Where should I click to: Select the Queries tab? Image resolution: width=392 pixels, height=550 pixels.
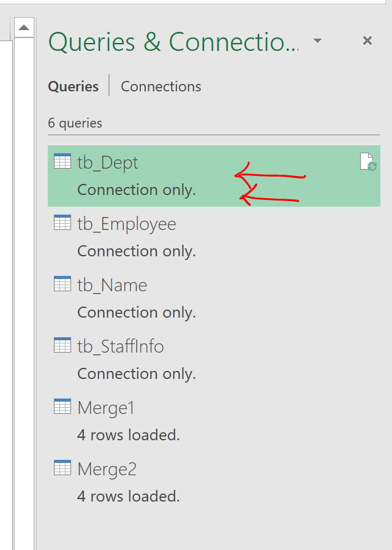click(x=73, y=86)
